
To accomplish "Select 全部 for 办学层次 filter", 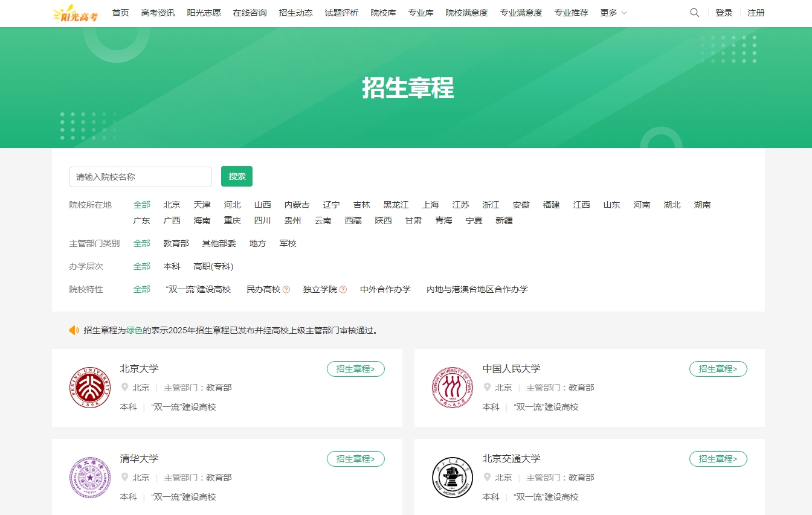I will coord(142,267).
